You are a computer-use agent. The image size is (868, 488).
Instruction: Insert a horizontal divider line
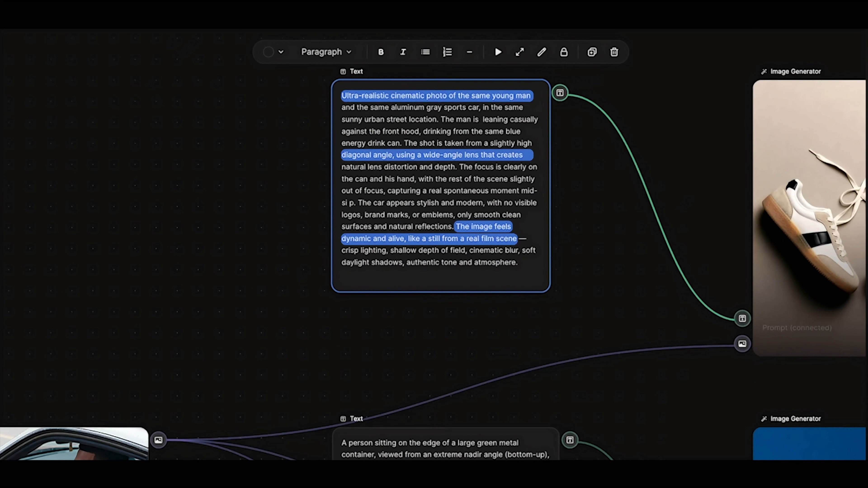[x=469, y=52]
